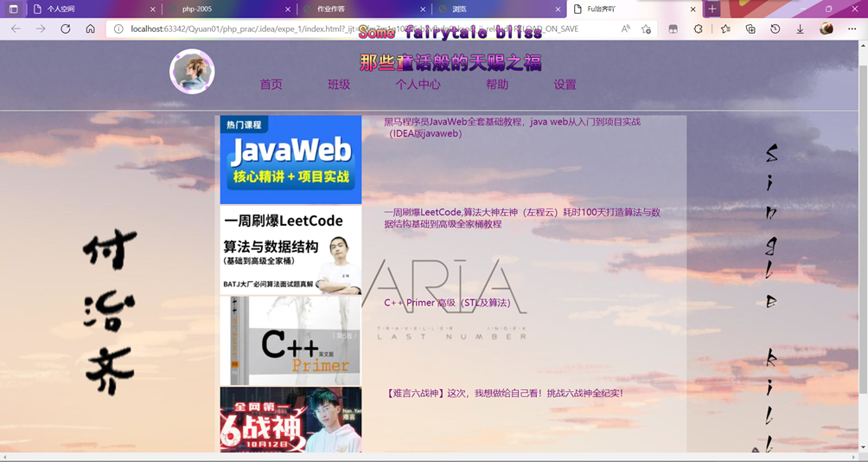
Task: Open the Favorites list
Action: pyautogui.click(x=725, y=29)
